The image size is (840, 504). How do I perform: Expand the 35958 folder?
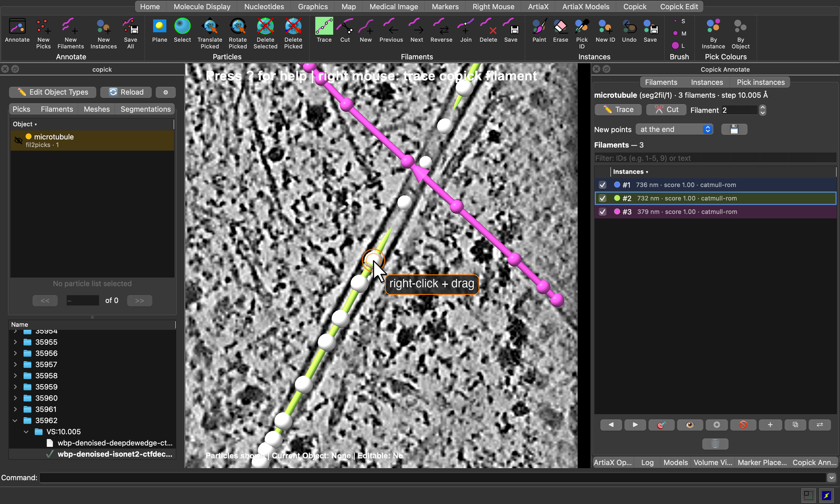(15, 376)
